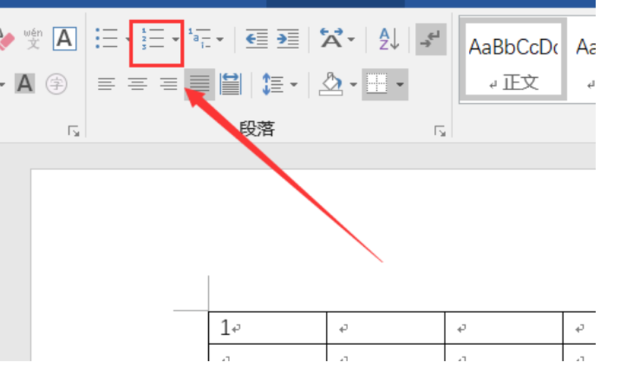Apply shading with the paint bucket icon

(331, 84)
